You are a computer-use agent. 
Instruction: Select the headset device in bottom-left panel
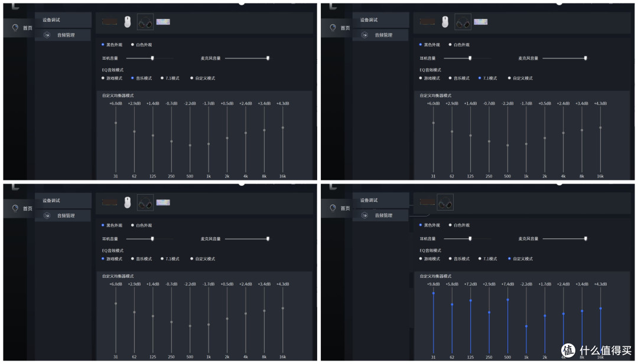coord(145,203)
